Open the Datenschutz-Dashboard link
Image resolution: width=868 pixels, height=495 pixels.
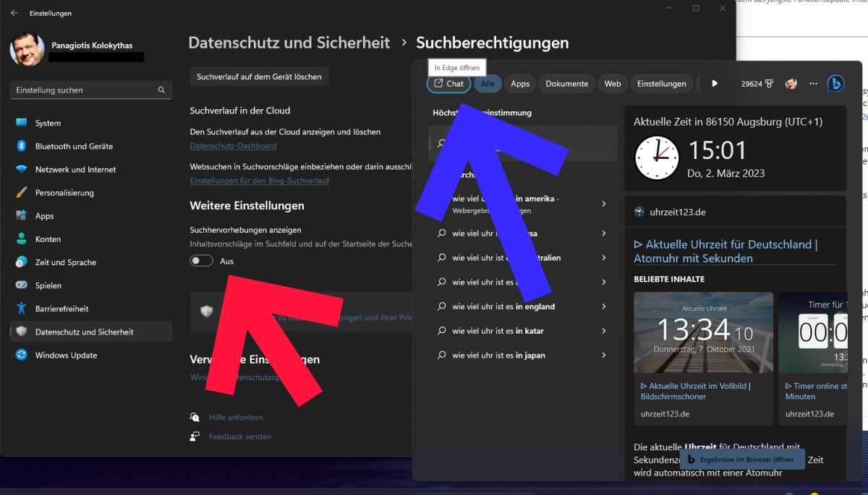[x=233, y=145]
